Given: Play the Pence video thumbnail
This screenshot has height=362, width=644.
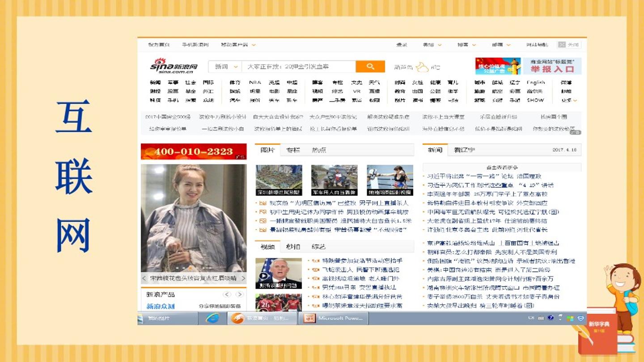Looking at the screenshot, I should (x=279, y=274).
